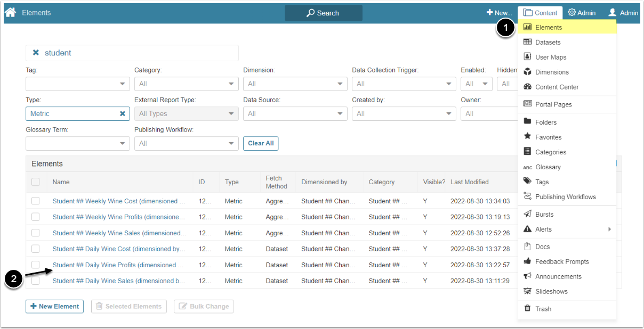This screenshot has height=329, width=644.
Task: Open Trash from the Content menu
Action: (543, 309)
